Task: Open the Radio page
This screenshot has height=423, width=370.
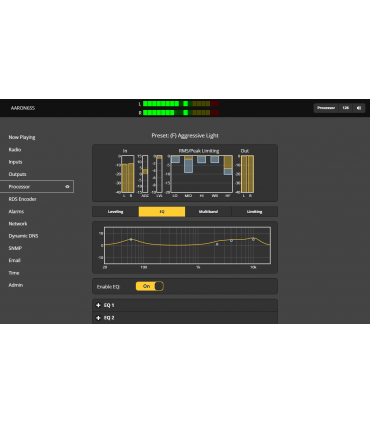Action: (x=15, y=150)
